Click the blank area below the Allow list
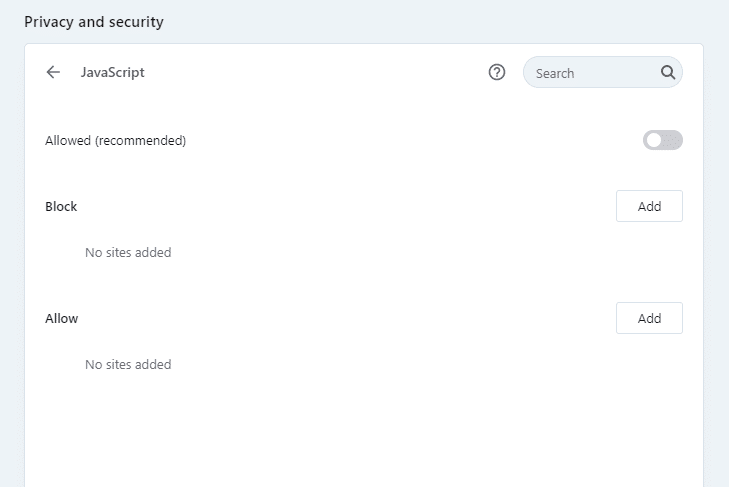 pyautogui.click(x=360, y=430)
